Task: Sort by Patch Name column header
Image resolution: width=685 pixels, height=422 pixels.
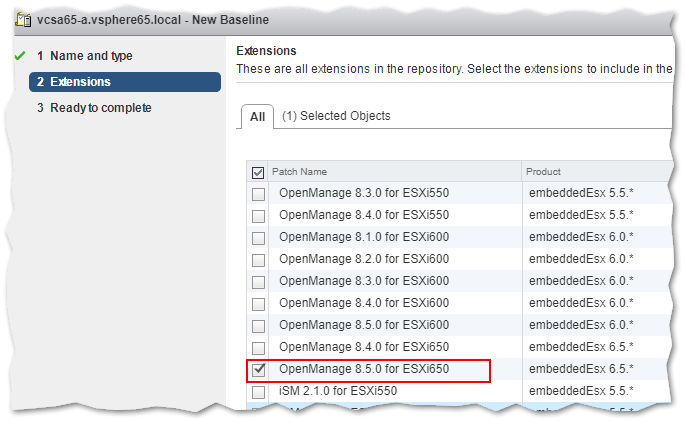Action: (x=394, y=172)
